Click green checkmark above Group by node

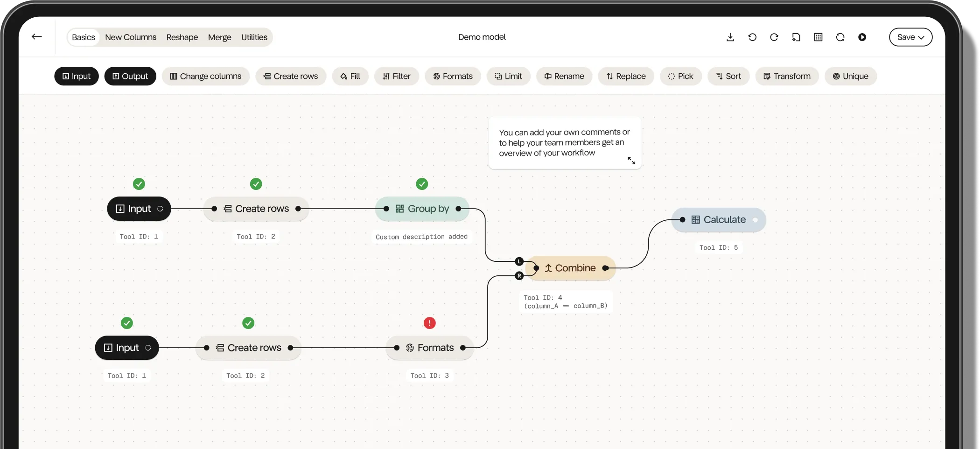point(422,184)
